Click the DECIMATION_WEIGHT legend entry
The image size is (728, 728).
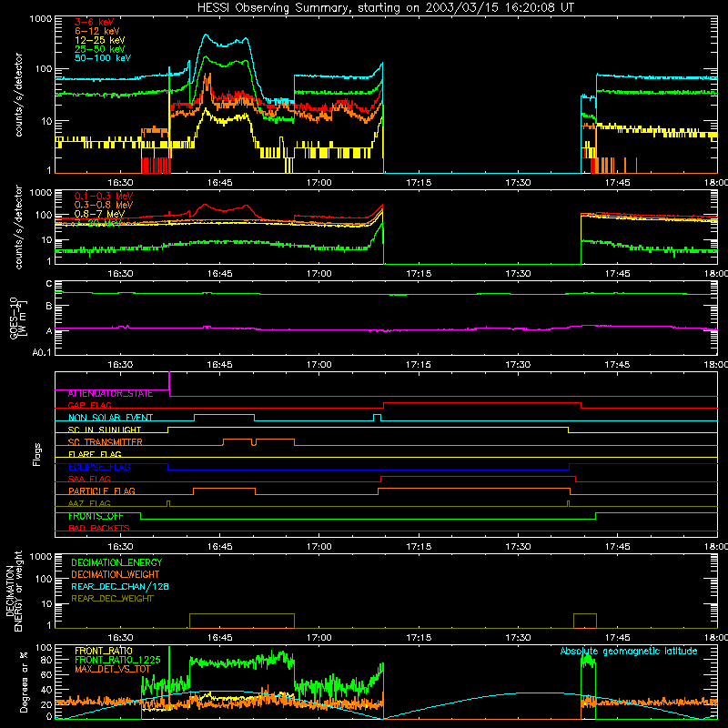coord(116,575)
